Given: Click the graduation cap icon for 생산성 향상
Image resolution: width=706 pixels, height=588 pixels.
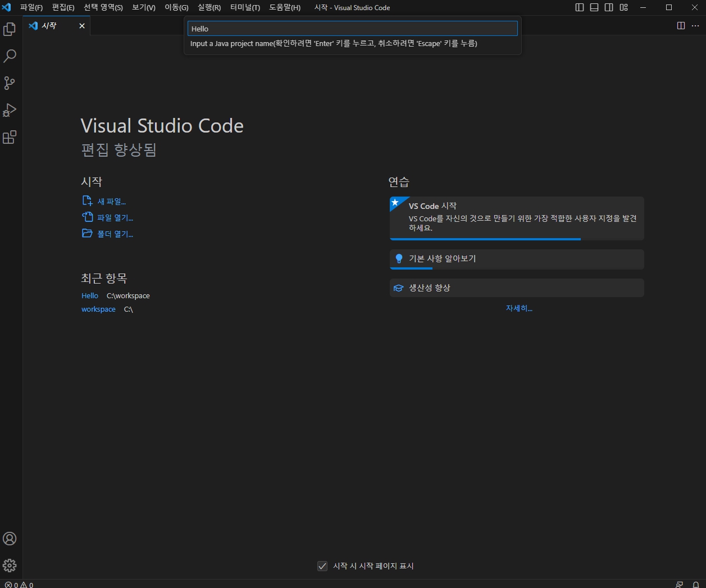Looking at the screenshot, I should click(x=399, y=288).
